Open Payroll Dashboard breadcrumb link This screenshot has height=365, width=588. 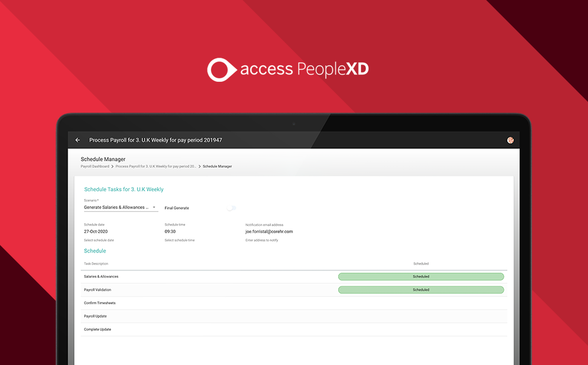[95, 167]
